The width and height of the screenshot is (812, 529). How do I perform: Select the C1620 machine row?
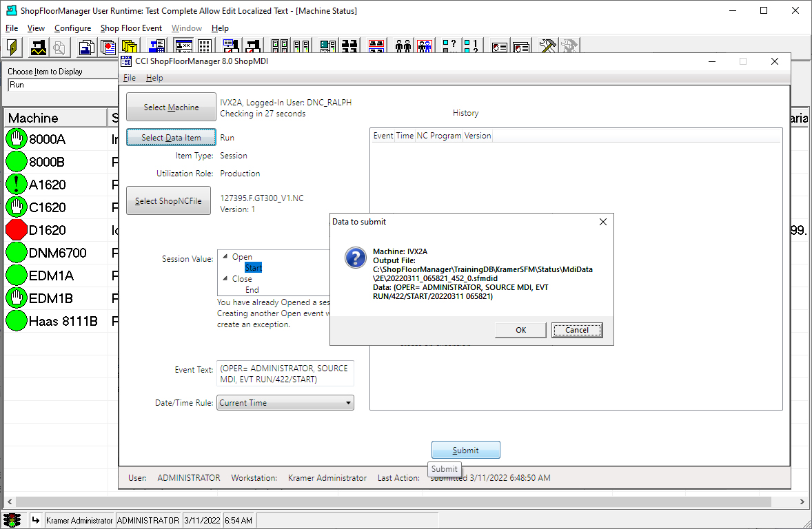61,207
